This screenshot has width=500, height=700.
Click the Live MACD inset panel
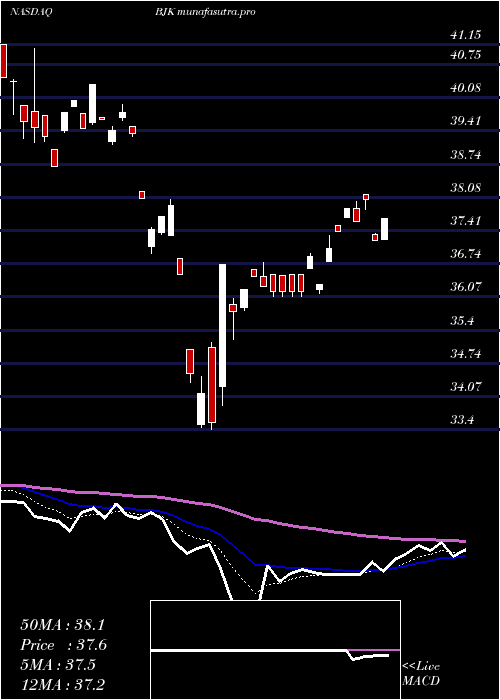[275, 650]
